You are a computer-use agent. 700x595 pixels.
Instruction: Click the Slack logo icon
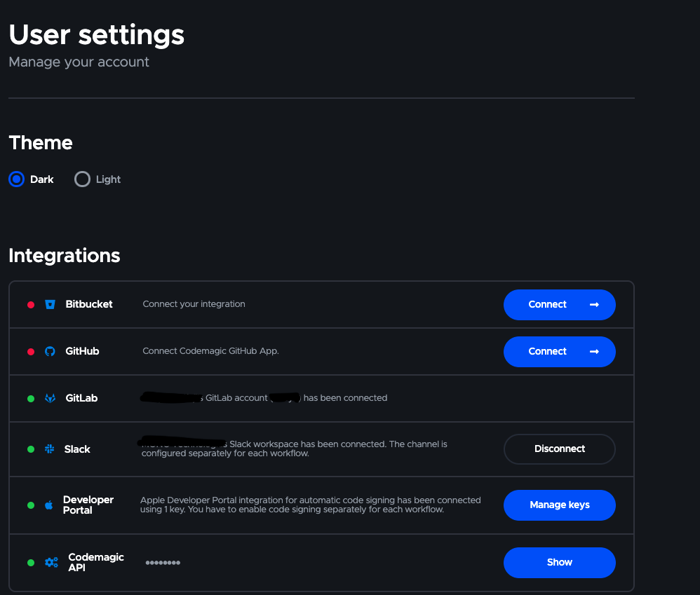coord(50,449)
